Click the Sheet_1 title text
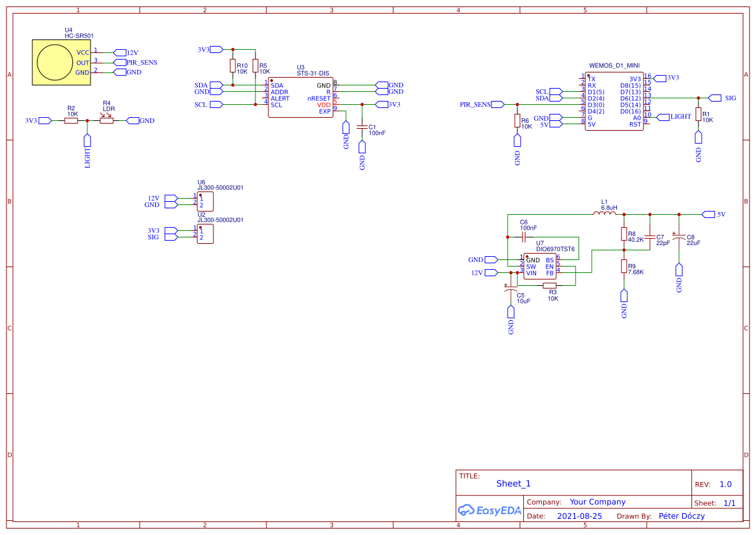Viewport: 756px width, 535px height. 513,483
